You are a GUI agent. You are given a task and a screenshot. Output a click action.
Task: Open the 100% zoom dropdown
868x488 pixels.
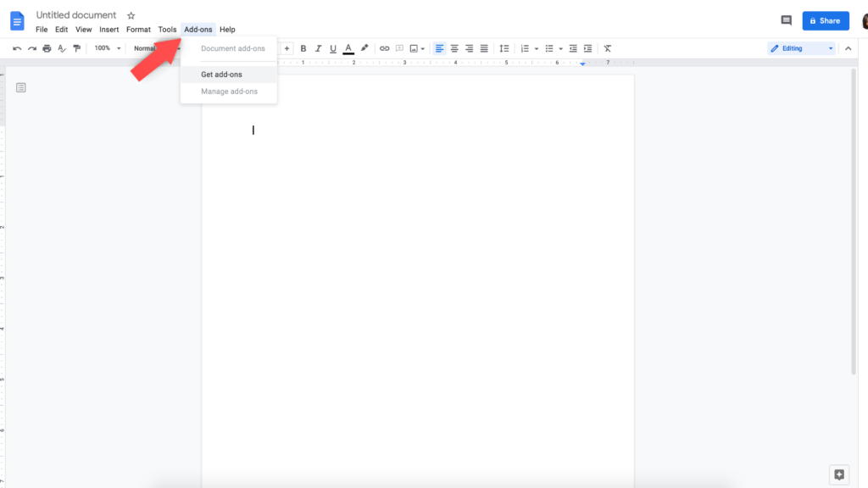(108, 48)
